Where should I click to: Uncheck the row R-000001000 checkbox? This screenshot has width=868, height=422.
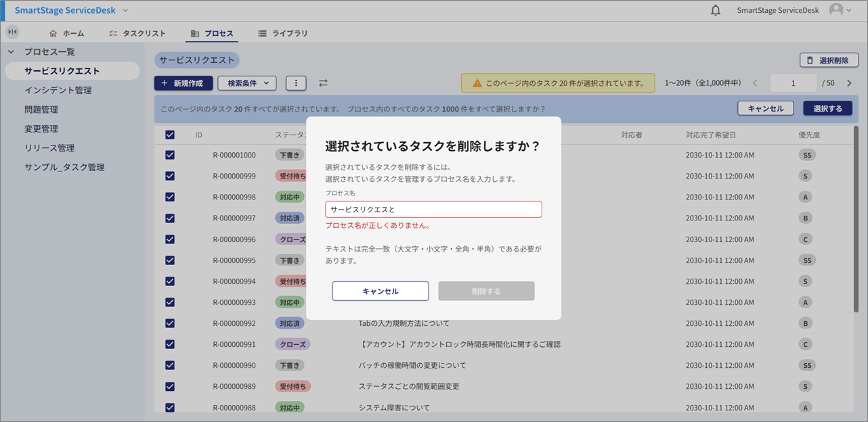pyautogui.click(x=170, y=155)
